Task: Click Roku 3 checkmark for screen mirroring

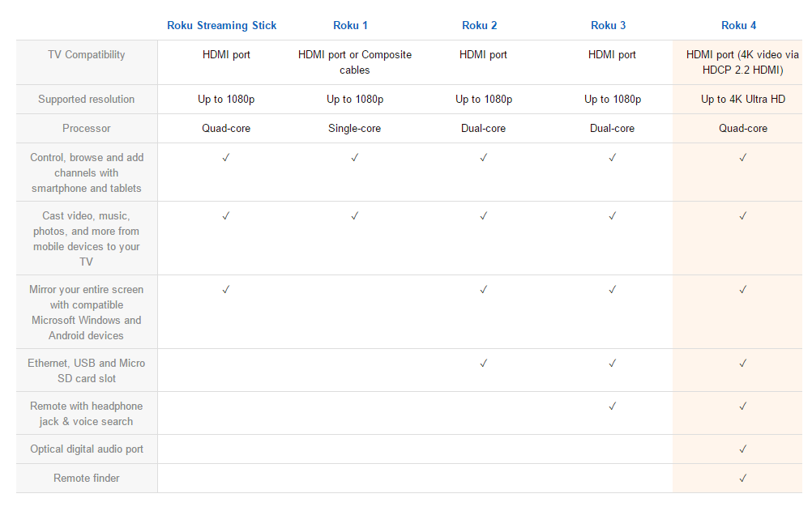Action: 612,289
